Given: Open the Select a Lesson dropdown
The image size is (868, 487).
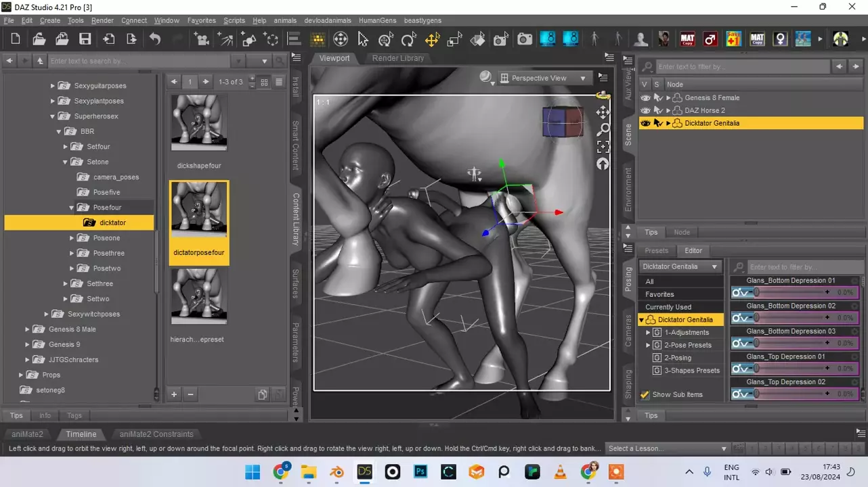Looking at the screenshot, I should click(667, 448).
